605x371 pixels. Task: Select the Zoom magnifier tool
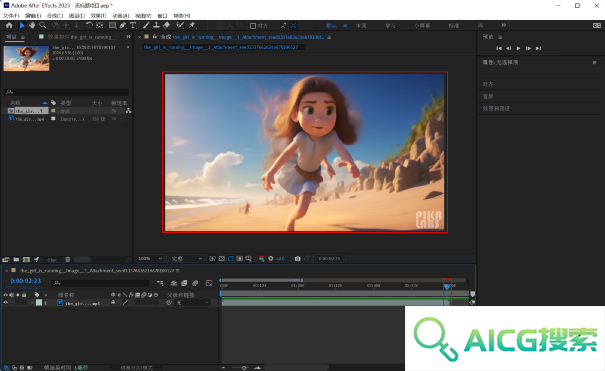point(42,25)
